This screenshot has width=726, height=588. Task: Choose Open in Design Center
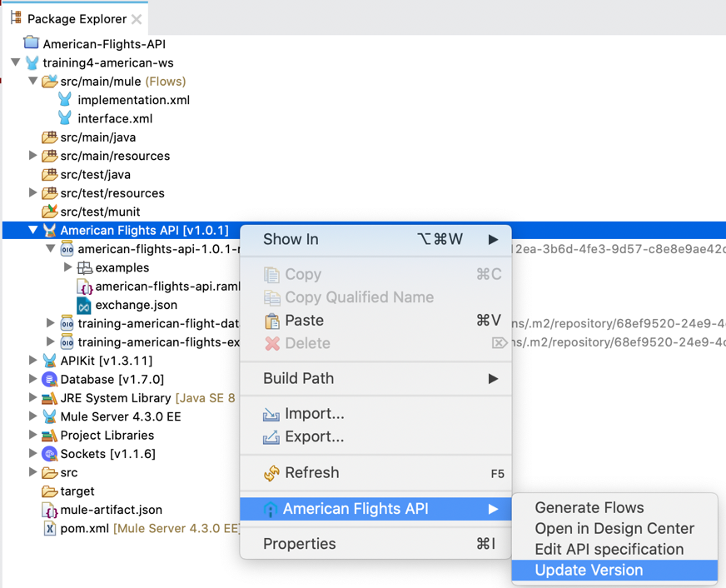615,528
